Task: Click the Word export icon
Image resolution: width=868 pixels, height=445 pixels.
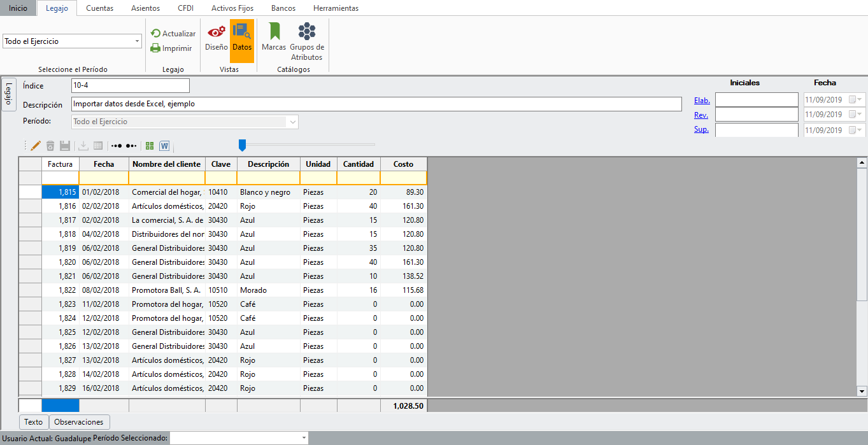Action: 164,146
